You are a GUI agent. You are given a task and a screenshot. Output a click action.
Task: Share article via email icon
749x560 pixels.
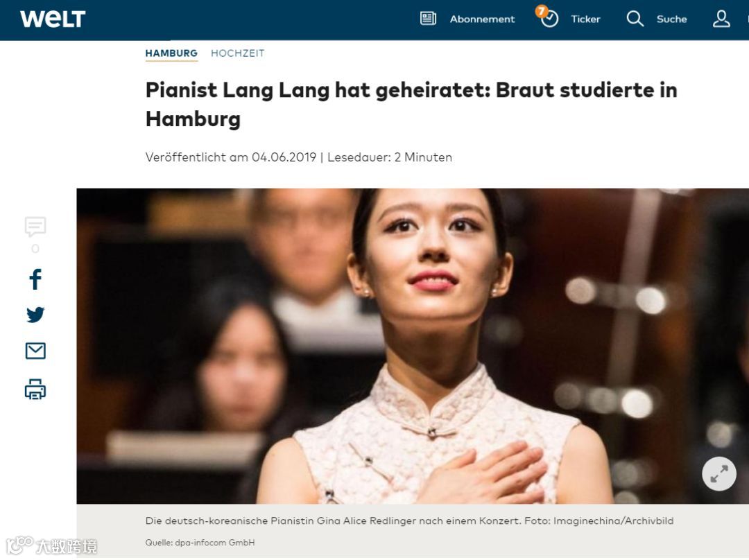35,351
